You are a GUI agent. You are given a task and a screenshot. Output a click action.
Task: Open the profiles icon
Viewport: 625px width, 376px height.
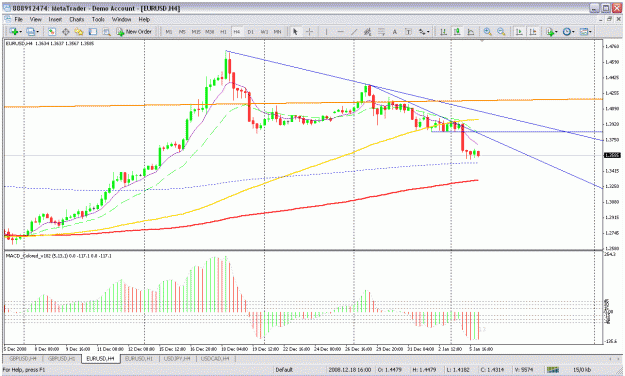tap(31, 31)
